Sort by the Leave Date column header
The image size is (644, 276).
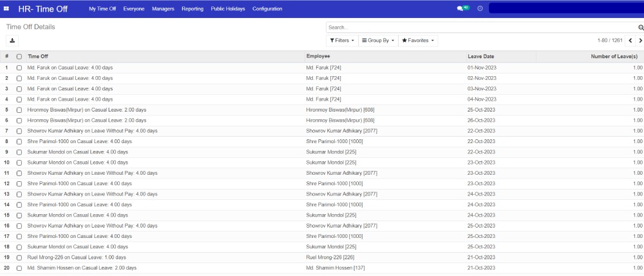pyautogui.click(x=481, y=56)
